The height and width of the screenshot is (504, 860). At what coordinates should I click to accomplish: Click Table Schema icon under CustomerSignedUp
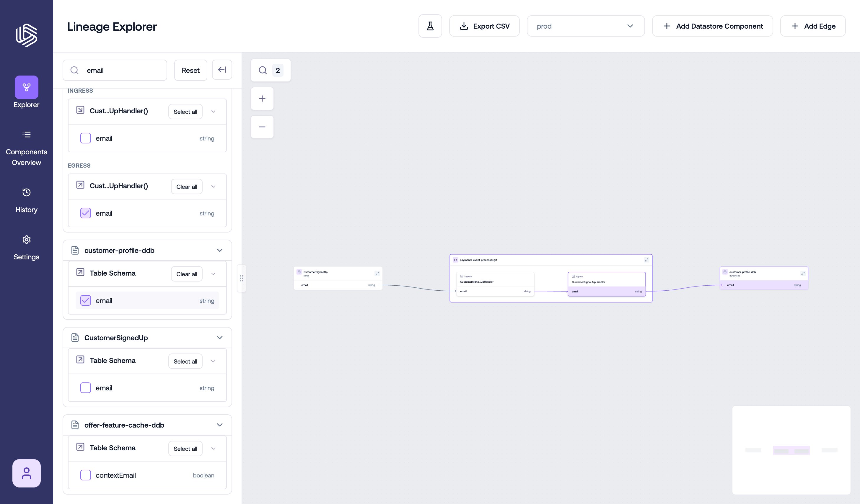(x=80, y=359)
